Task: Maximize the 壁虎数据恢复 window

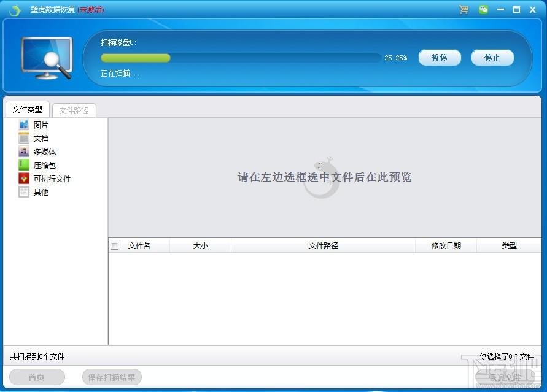Action: click(516, 9)
